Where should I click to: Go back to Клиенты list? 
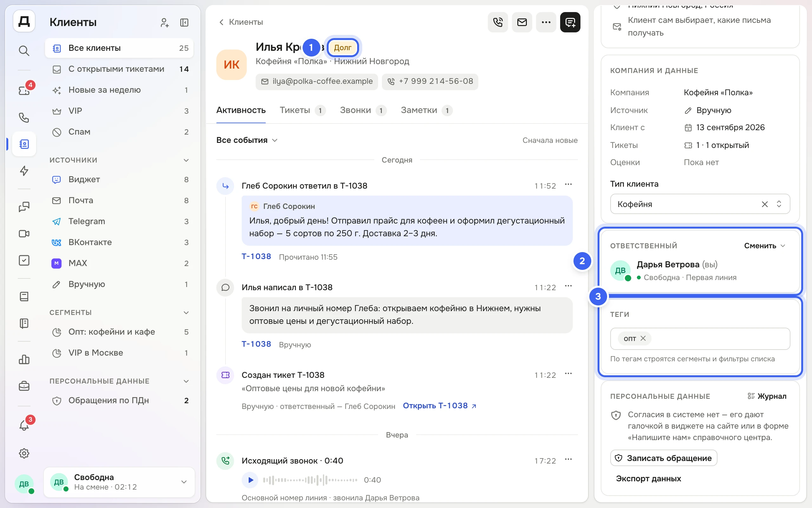[240, 22]
